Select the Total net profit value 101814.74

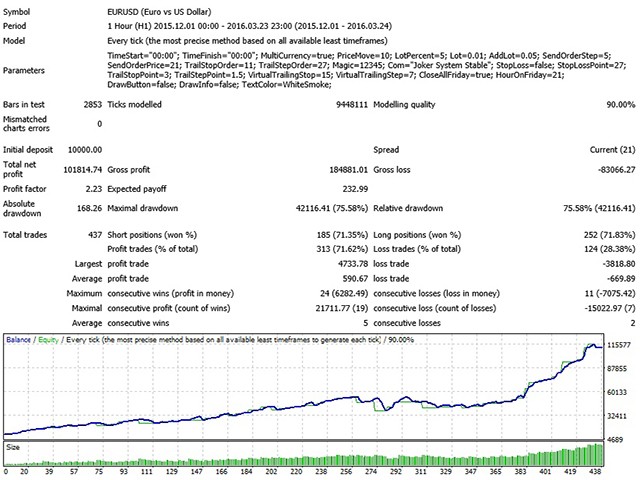[82, 169]
